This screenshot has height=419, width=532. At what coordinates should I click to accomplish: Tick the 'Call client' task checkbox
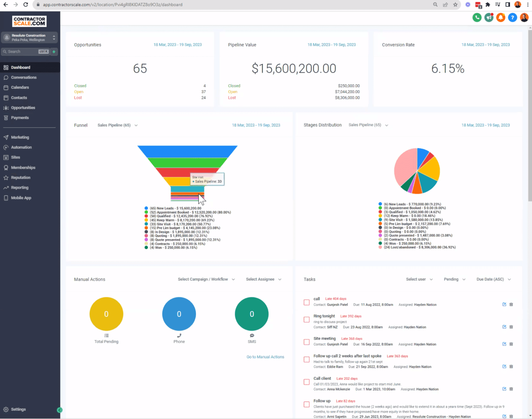306,382
